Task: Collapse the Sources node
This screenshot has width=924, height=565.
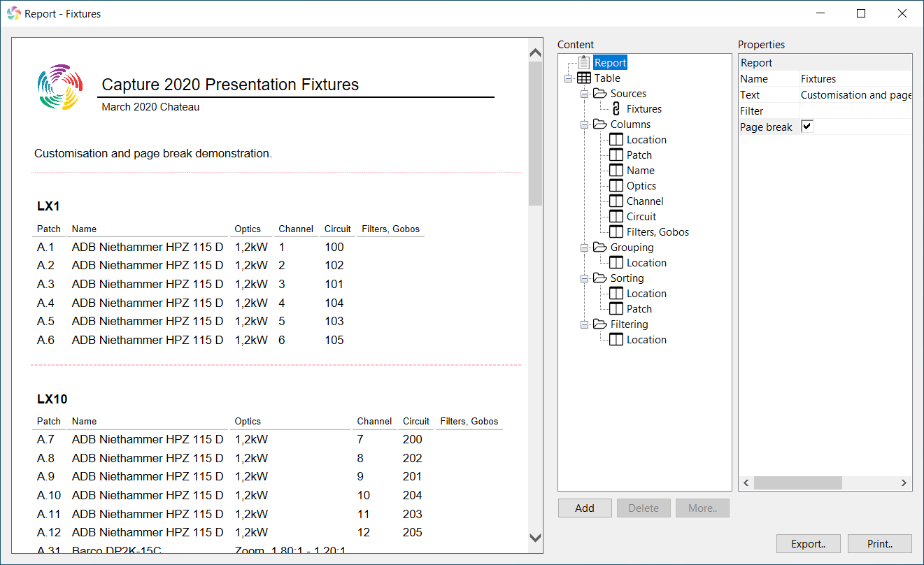Action: (x=584, y=94)
